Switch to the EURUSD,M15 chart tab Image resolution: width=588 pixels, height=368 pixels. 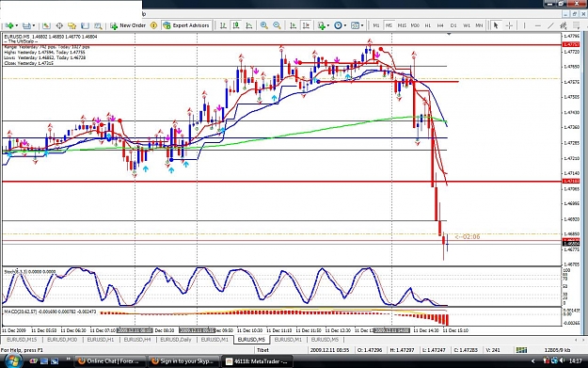(x=22, y=340)
